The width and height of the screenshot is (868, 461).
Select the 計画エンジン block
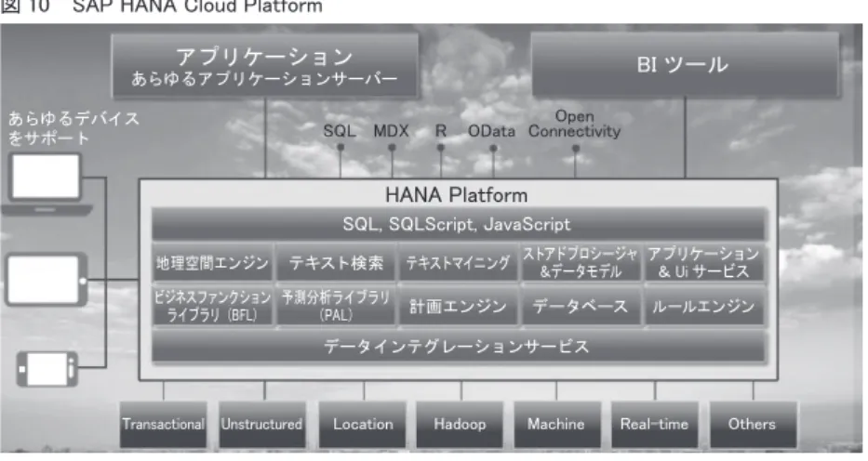[x=459, y=306]
